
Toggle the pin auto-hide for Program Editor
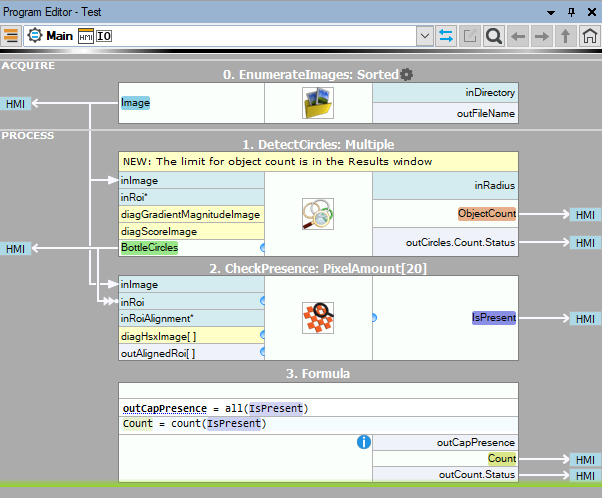[x=570, y=10]
